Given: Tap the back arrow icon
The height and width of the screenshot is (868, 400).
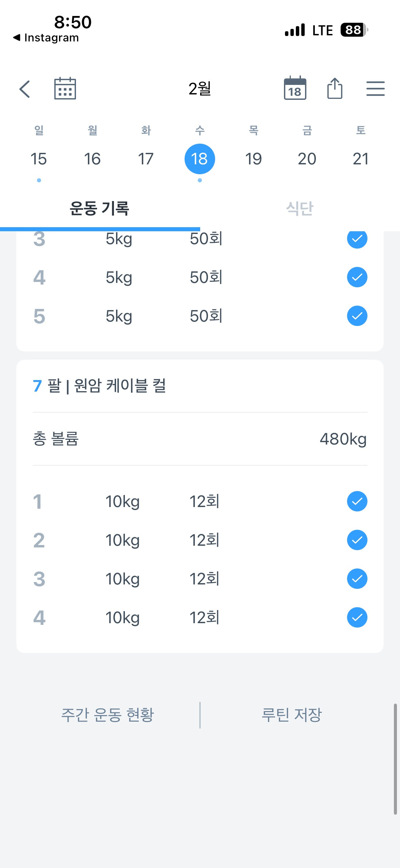Looking at the screenshot, I should (25, 89).
